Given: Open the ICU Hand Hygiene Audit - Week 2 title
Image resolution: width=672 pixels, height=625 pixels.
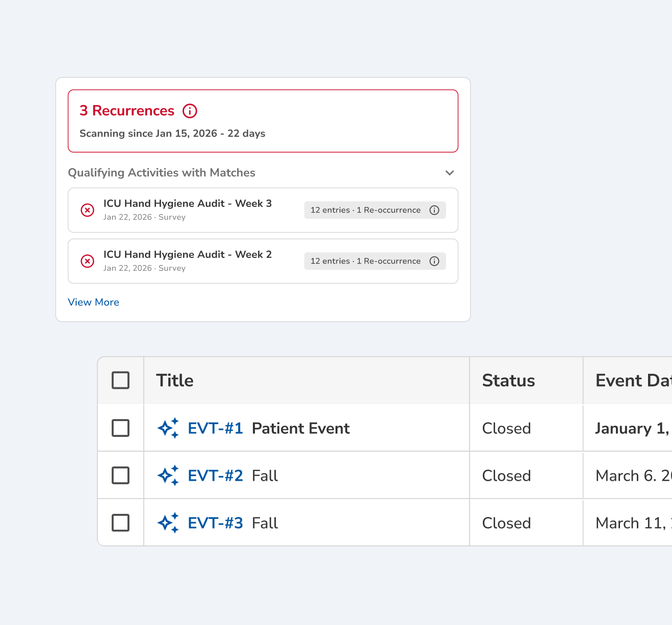Looking at the screenshot, I should click(x=188, y=254).
